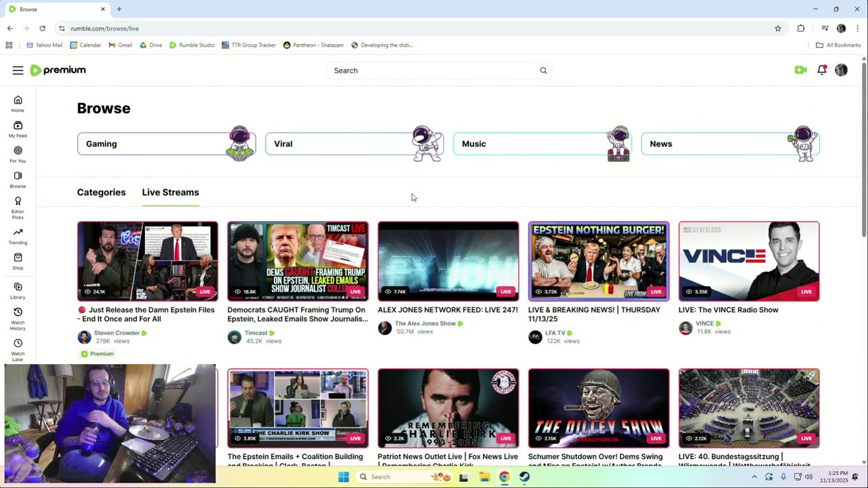Viewport: 868px width, 488px height.
Task: Click 'LIVE: The VINCE Radio Show' title
Action: 728,310
